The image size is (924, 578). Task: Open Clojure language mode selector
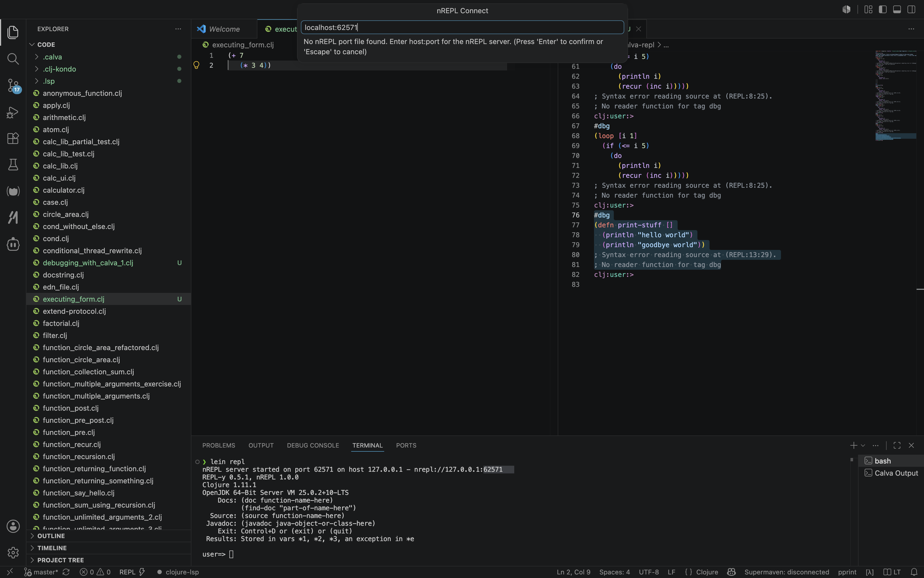pyautogui.click(x=707, y=572)
